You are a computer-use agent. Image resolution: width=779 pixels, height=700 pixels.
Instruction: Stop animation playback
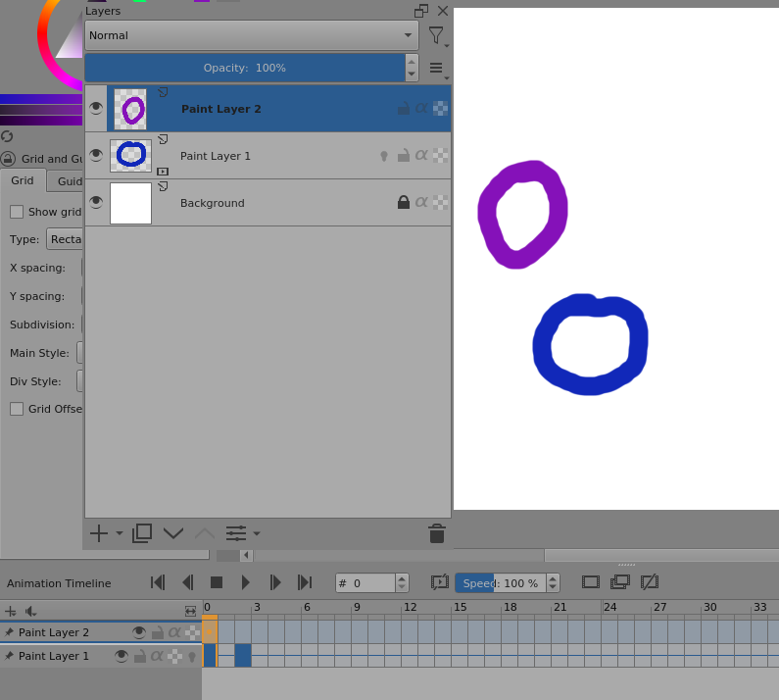coord(217,582)
